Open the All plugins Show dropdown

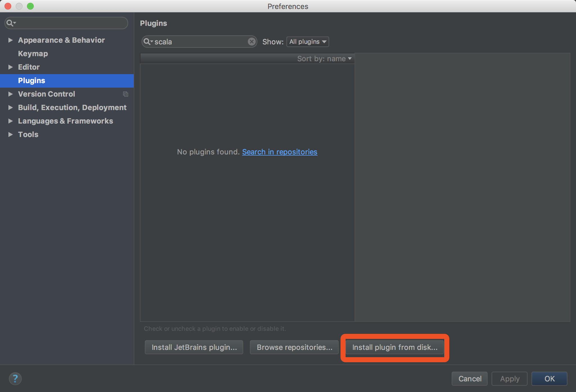308,42
